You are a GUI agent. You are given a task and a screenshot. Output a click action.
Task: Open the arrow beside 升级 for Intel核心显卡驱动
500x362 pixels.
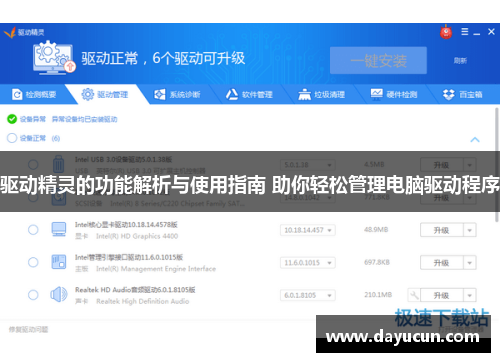coord(470,230)
